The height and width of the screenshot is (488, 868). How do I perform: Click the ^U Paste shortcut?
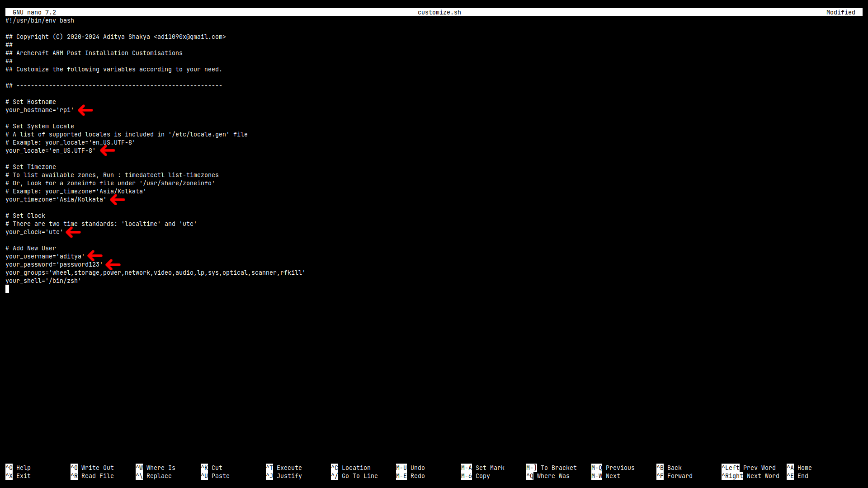(215, 476)
